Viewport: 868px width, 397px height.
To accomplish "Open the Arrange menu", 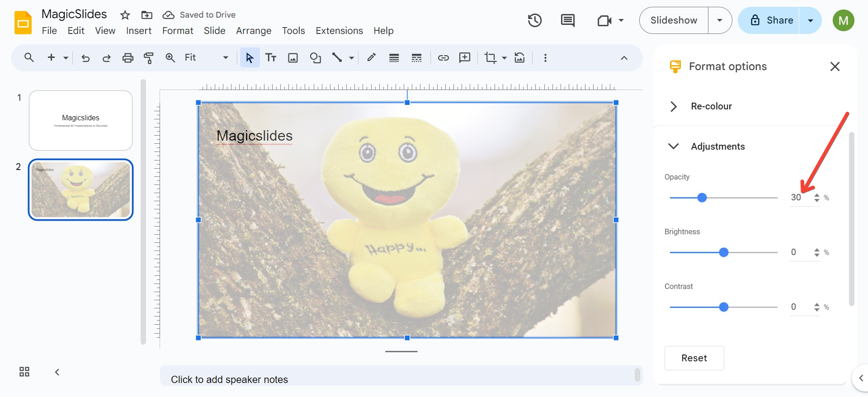I will [253, 31].
